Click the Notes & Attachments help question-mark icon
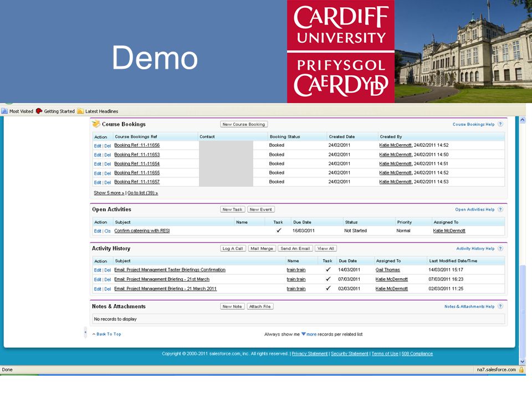Screen dimensions: 532x399 tap(500, 306)
